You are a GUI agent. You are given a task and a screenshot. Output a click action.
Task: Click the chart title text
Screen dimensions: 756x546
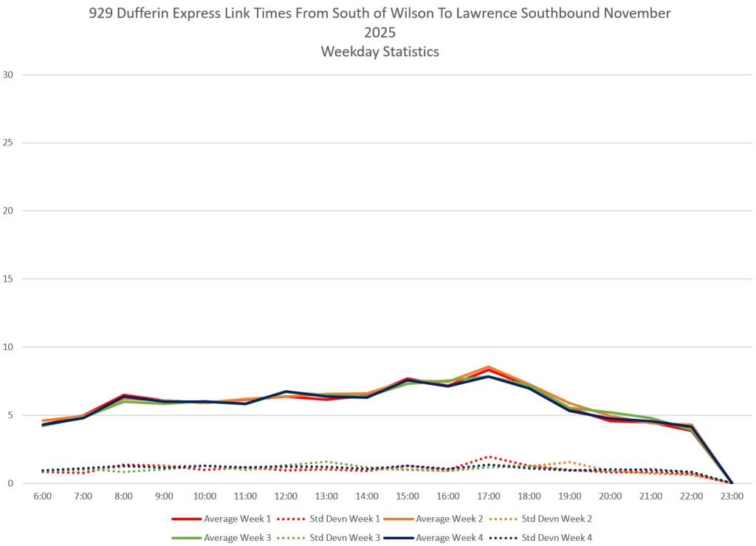(379, 13)
